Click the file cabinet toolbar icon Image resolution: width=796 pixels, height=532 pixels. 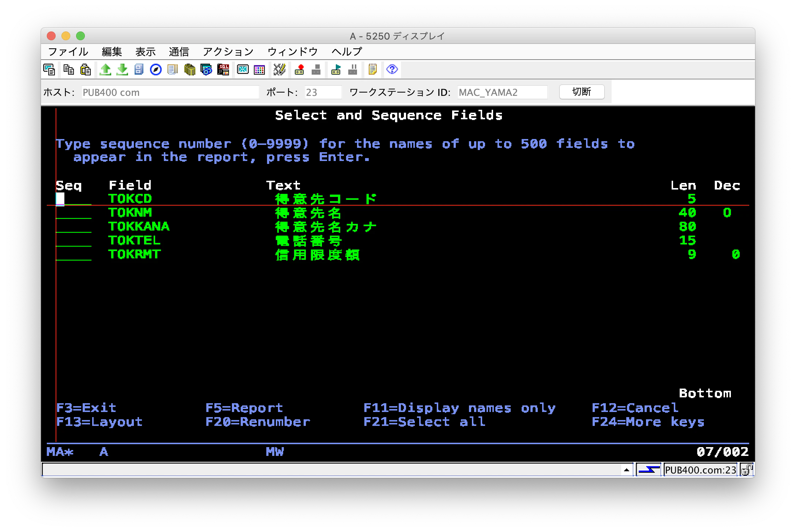click(139, 70)
